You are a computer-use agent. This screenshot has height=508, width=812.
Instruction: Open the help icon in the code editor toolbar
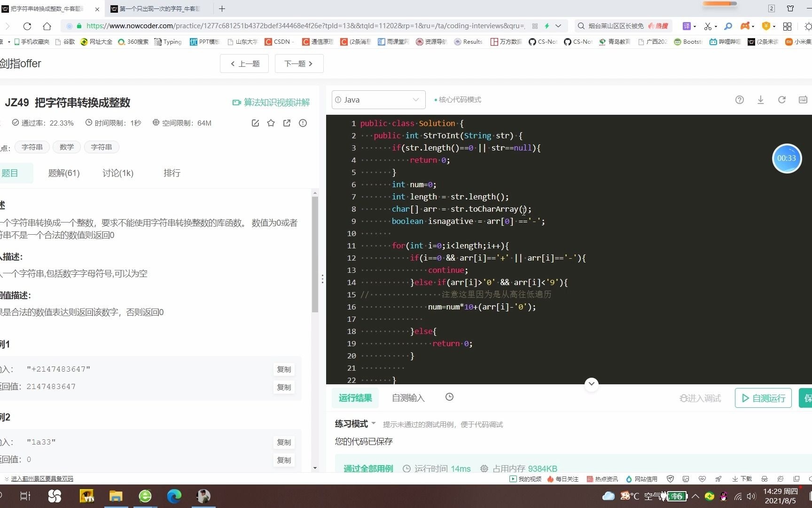point(739,100)
